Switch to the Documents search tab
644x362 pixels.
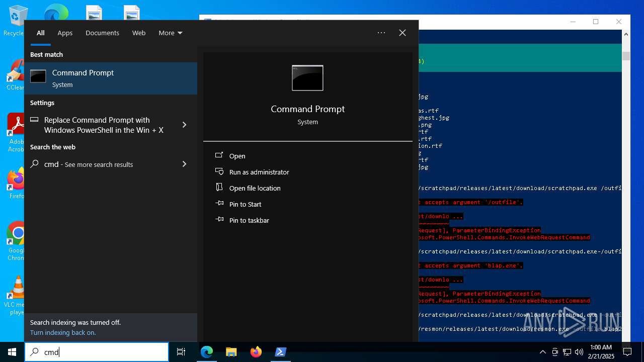[x=102, y=33]
